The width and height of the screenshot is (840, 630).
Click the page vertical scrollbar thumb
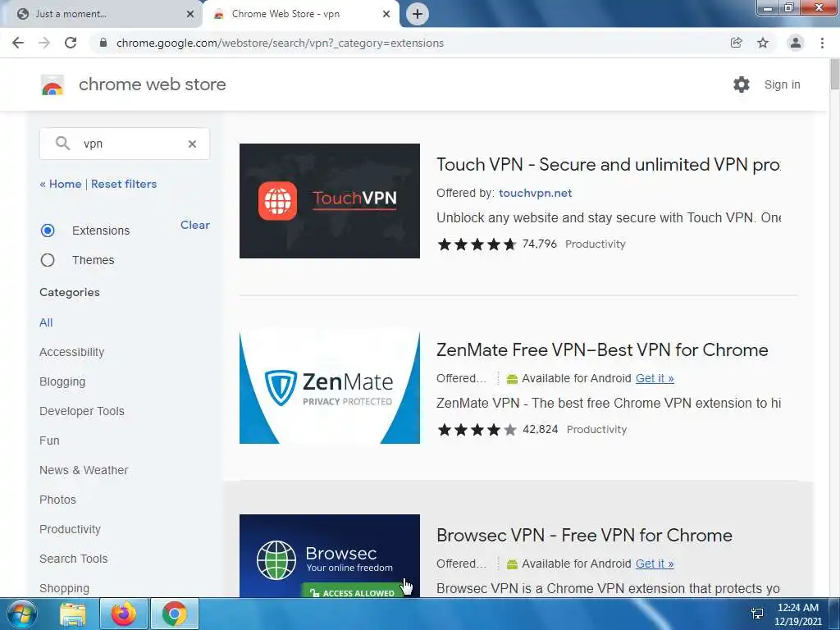pos(834,75)
